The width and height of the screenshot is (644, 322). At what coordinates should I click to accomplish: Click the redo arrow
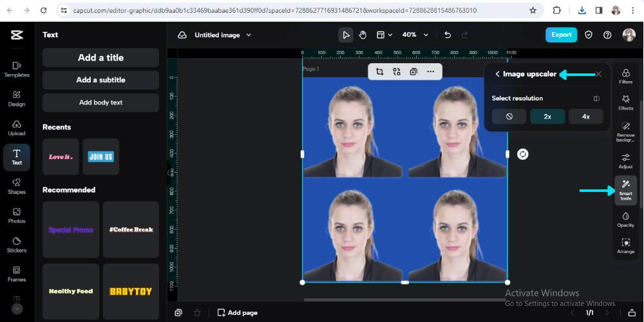pos(464,35)
